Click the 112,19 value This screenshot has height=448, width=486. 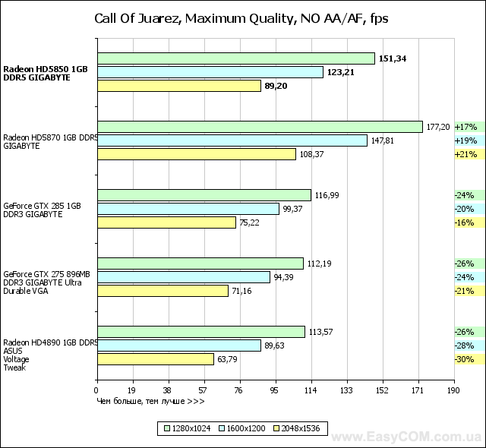[x=319, y=263]
